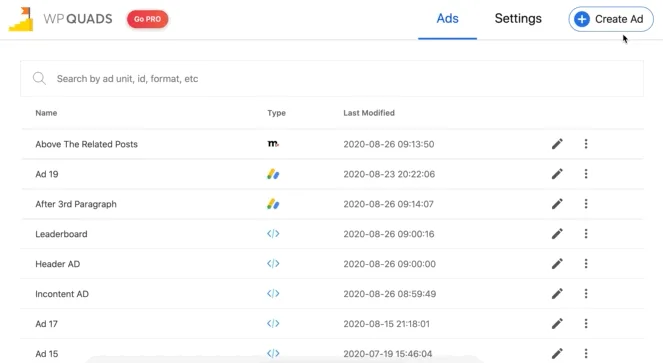Select the After 3rd Paragraph name
Screen dimensions: 663x363
(76, 204)
